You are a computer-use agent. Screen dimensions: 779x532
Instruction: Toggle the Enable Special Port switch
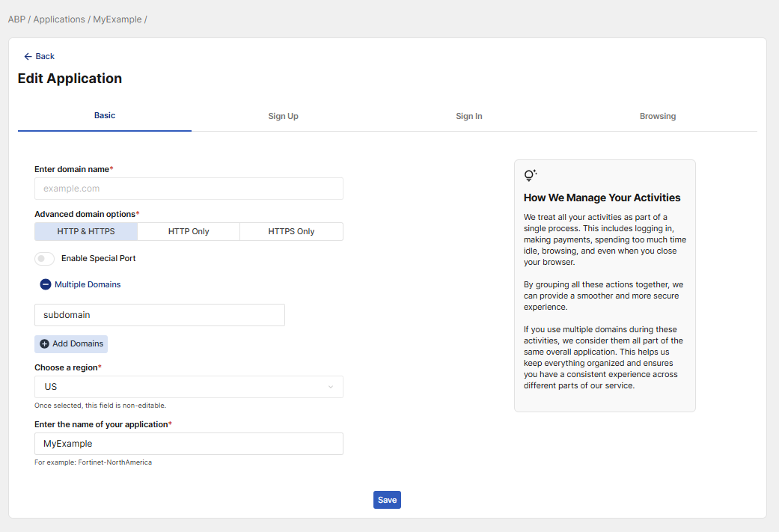[x=44, y=259]
